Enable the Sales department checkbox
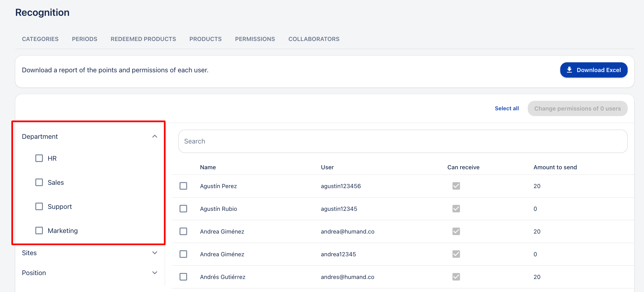 tap(39, 182)
